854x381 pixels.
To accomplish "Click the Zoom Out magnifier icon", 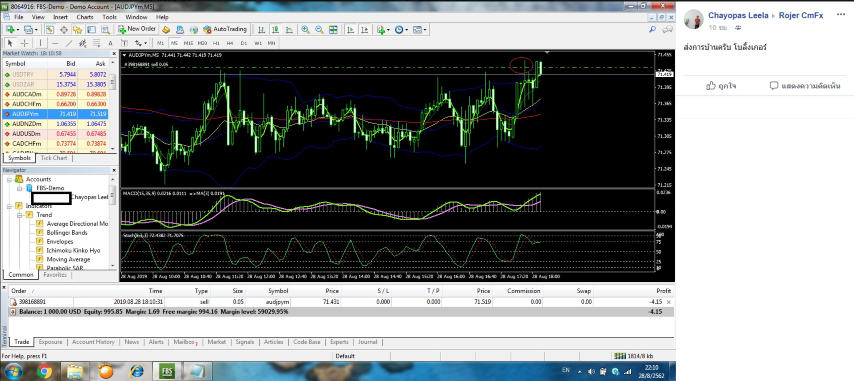I will 319,29.
